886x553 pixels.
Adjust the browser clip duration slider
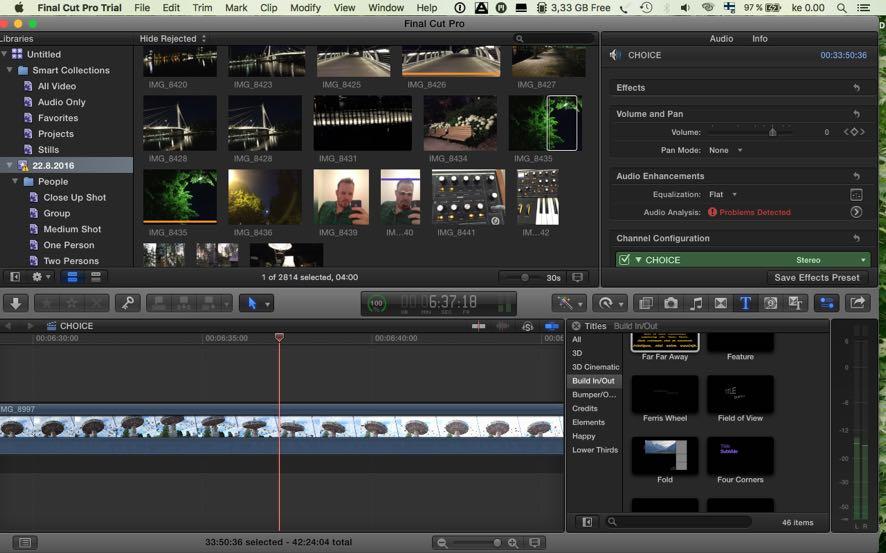point(525,277)
